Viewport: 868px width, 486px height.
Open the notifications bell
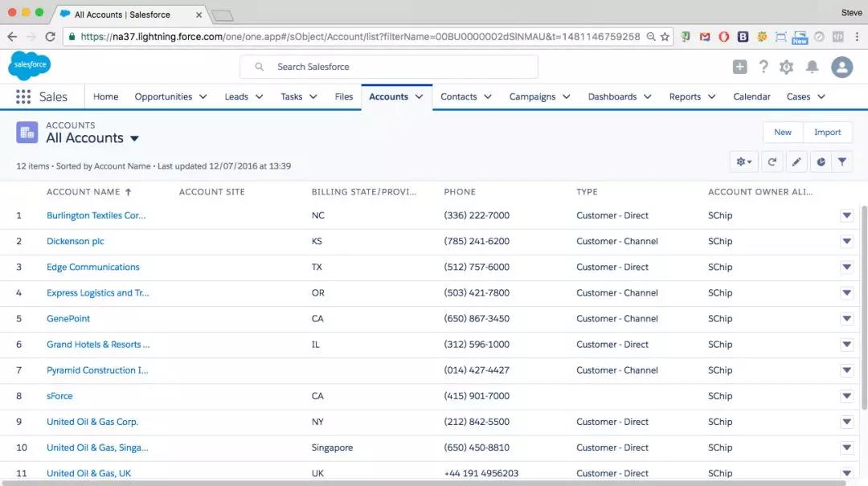[x=813, y=67]
